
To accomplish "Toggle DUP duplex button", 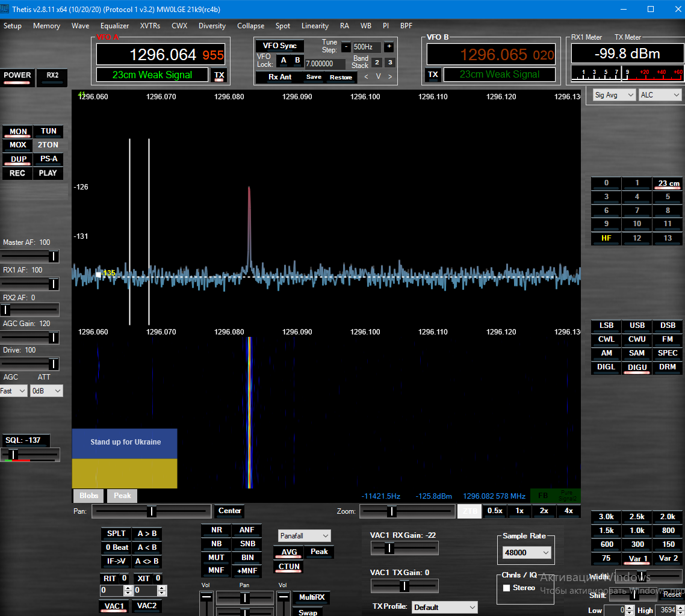I will pyautogui.click(x=18, y=159).
